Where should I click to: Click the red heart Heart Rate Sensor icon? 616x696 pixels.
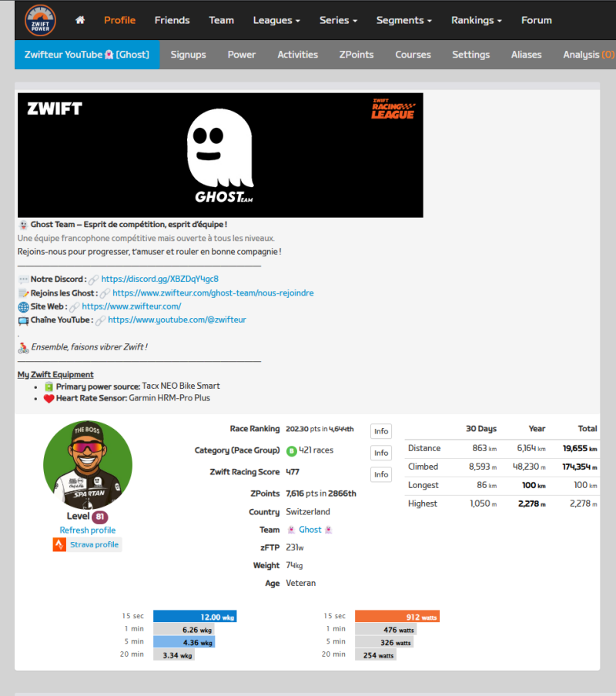click(x=49, y=399)
